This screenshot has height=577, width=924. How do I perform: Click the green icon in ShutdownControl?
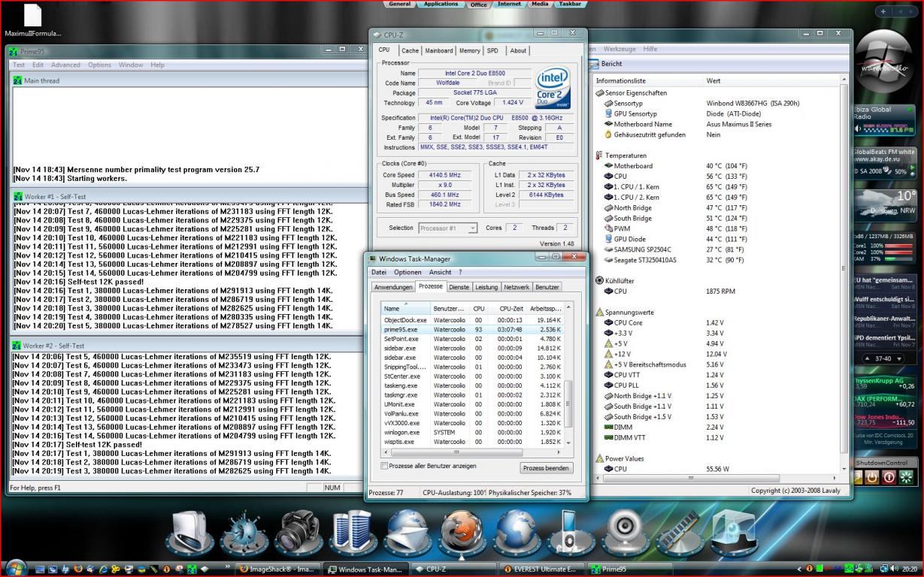pos(907,477)
